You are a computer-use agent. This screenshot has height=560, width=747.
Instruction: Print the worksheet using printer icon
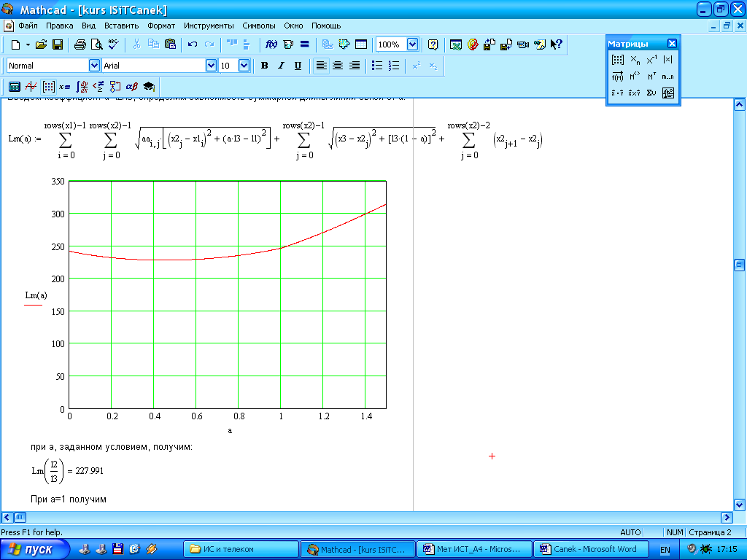pos(80,44)
